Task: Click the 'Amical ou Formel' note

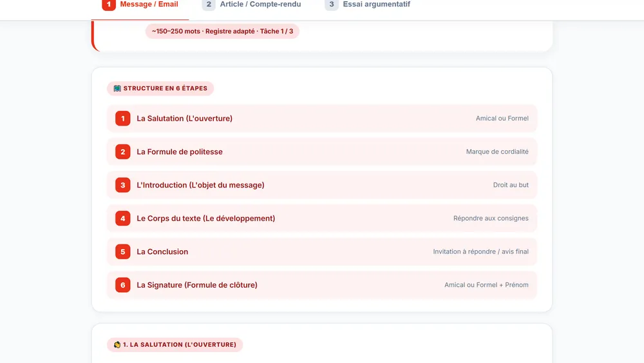Action: pyautogui.click(x=502, y=119)
